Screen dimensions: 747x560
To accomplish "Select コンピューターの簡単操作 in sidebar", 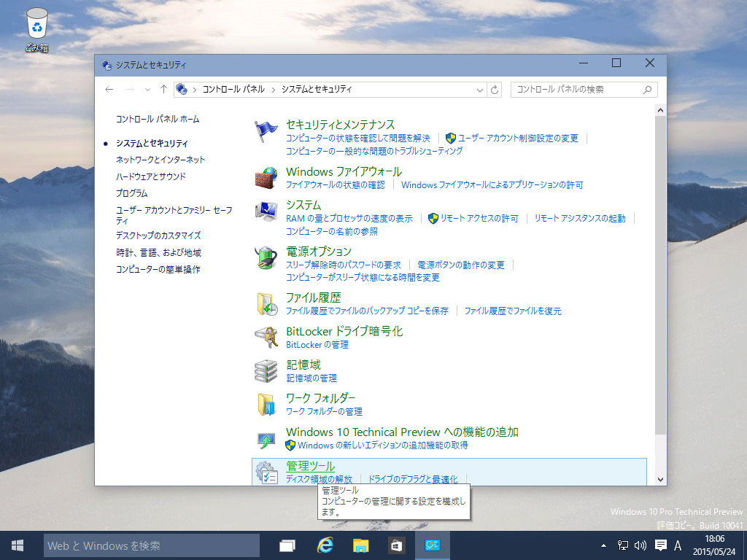I will coord(158,269).
